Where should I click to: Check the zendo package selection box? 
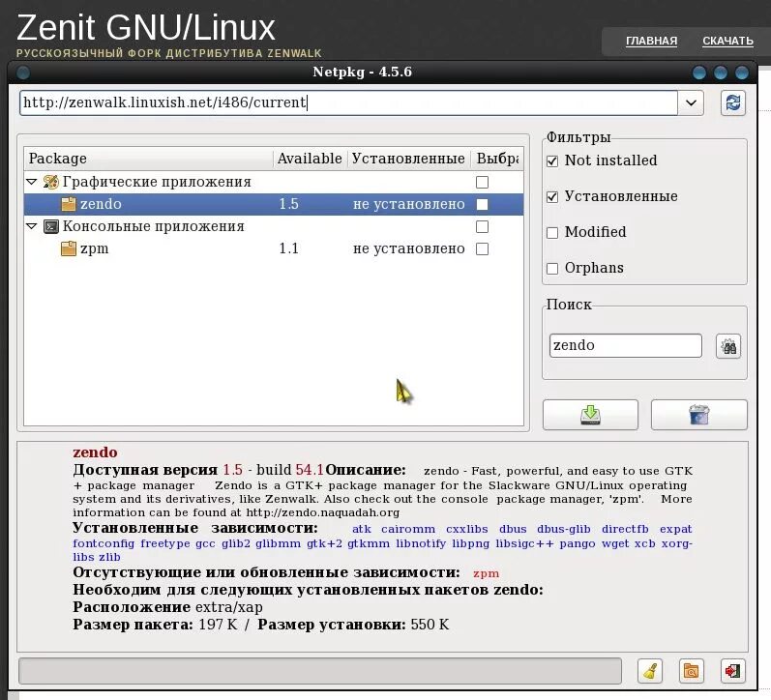click(x=483, y=205)
